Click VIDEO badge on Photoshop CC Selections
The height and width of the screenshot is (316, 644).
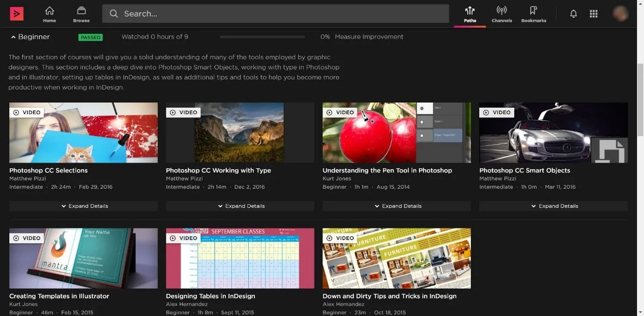[27, 112]
